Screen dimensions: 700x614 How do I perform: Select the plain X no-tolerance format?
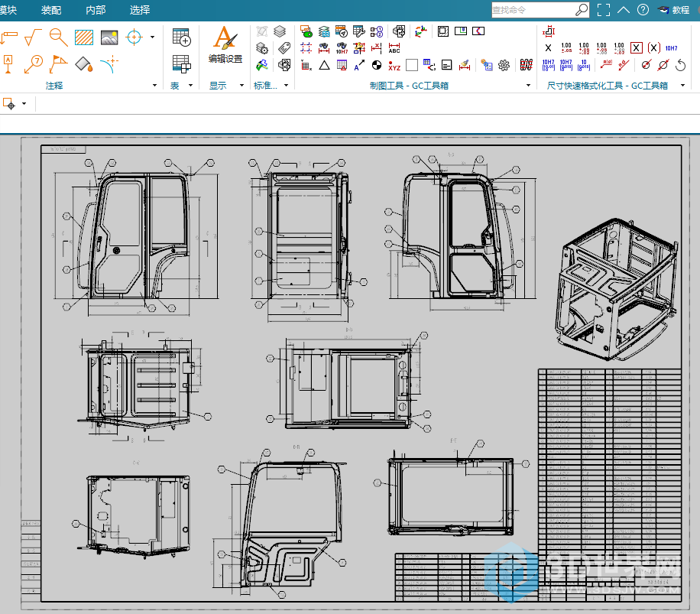coord(548,47)
